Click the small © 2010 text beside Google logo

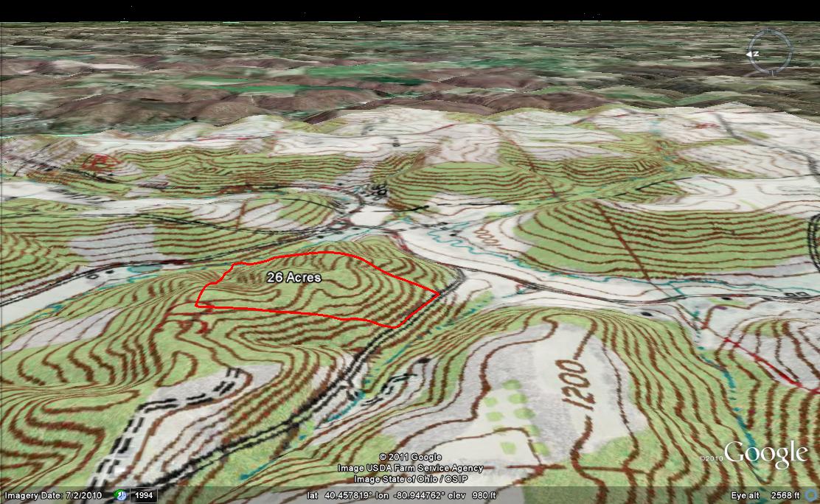tap(709, 458)
